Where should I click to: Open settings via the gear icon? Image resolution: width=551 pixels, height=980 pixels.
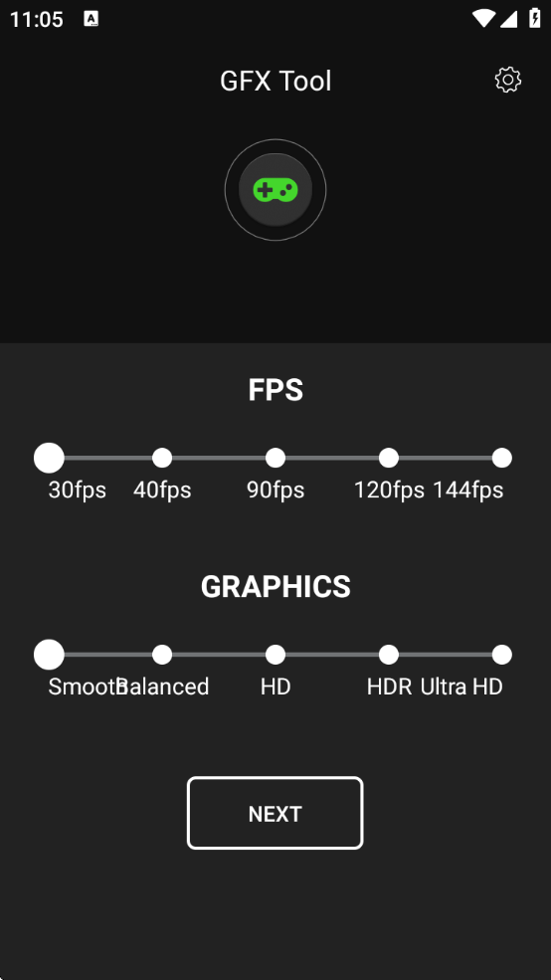click(508, 80)
